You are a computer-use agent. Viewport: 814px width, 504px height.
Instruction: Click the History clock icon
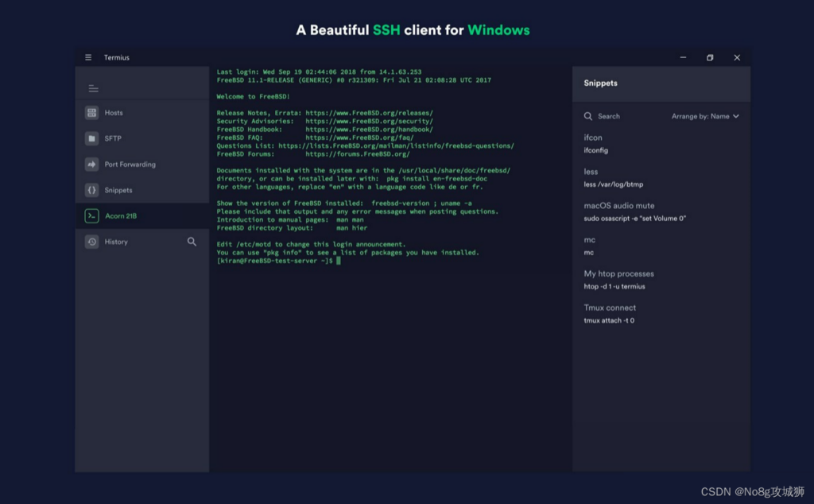pos(92,242)
